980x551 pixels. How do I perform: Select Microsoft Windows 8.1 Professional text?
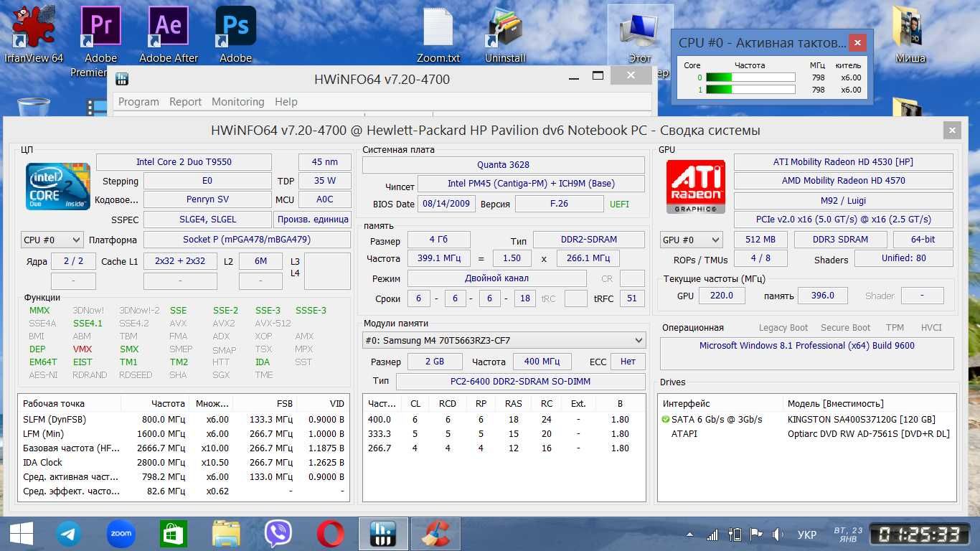tap(807, 345)
